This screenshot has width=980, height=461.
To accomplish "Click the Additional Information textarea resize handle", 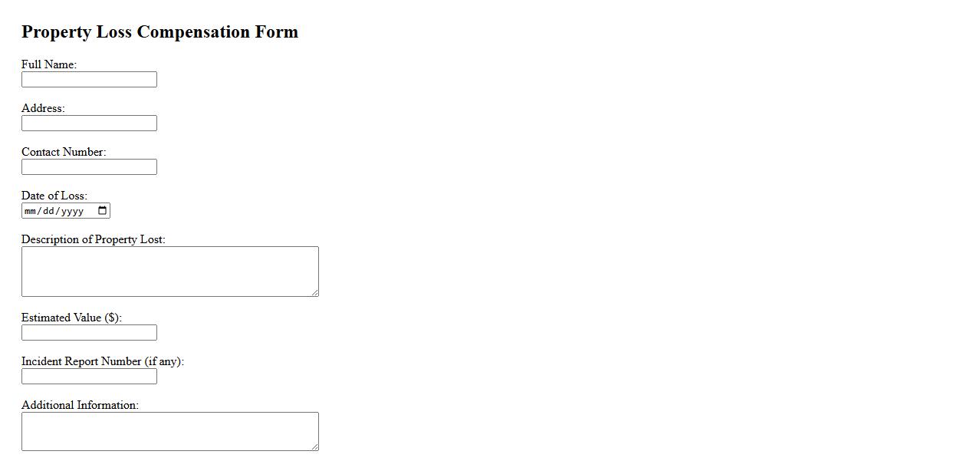I will [x=314, y=446].
